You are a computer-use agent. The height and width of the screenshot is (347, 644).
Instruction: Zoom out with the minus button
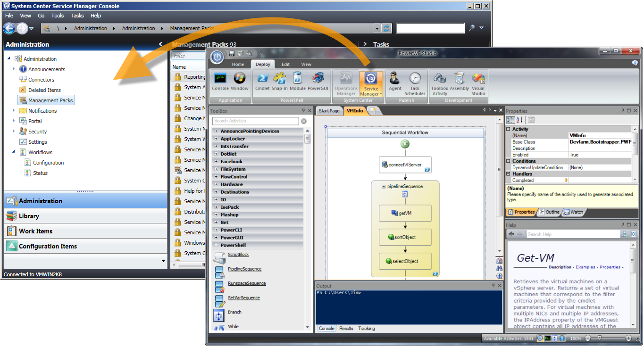[x=588, y=338]
